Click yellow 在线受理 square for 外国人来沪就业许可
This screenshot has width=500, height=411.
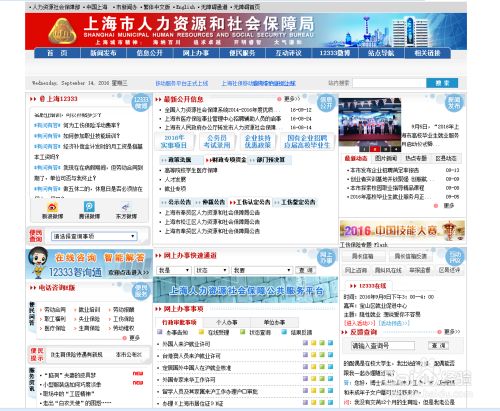(313, 343)
